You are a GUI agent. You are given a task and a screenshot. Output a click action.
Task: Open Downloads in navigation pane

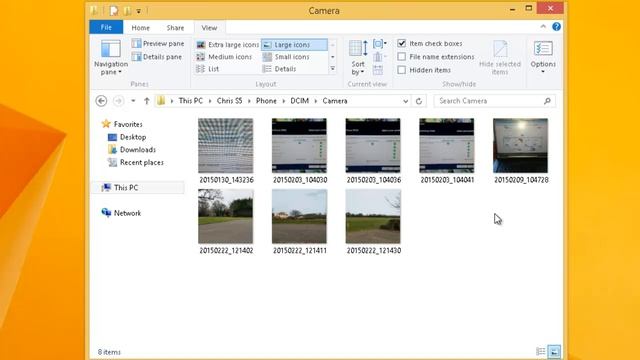(132, 150)
